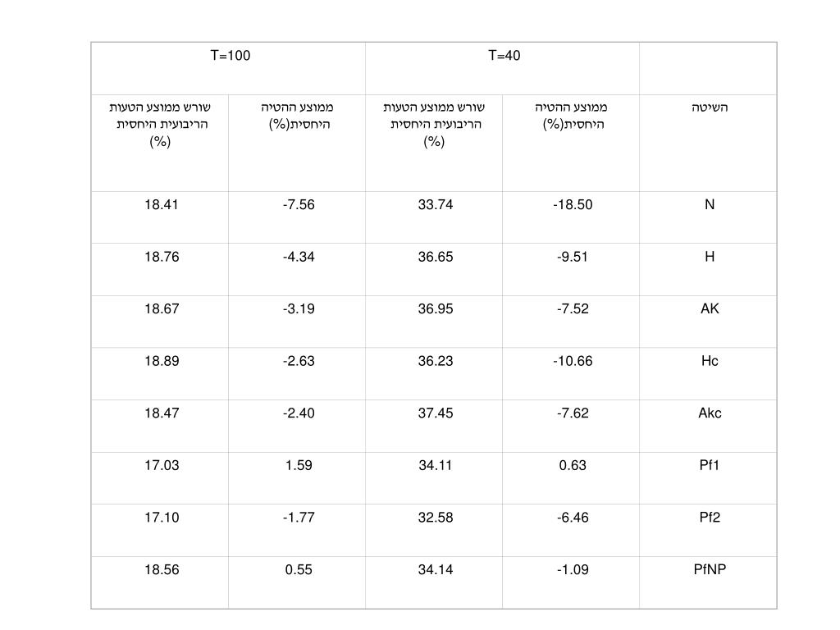
Task: Click the Pf1 method cell
Action: pyautogui.click(x=710, y=465)
